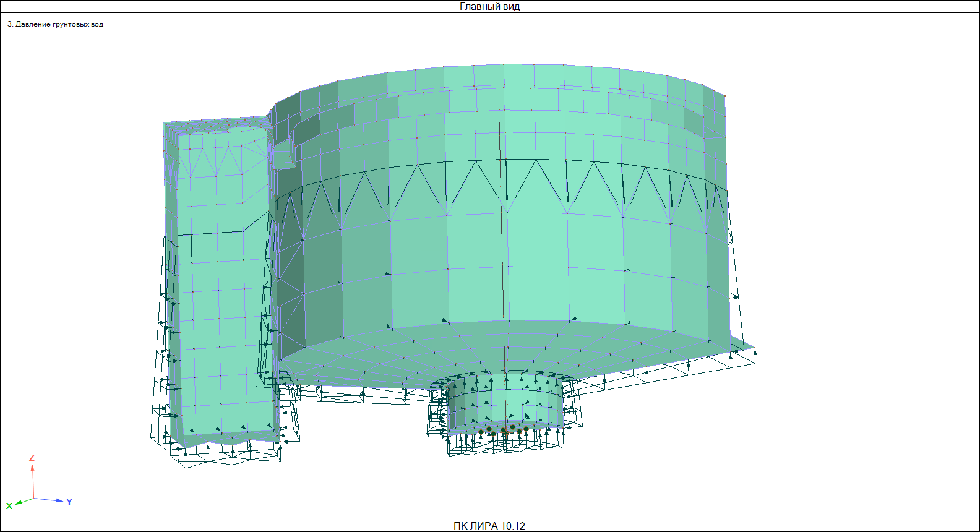Click the blue Y axis label
The width and height of the screenshot is (980, 532).
[x=69, y=502]
